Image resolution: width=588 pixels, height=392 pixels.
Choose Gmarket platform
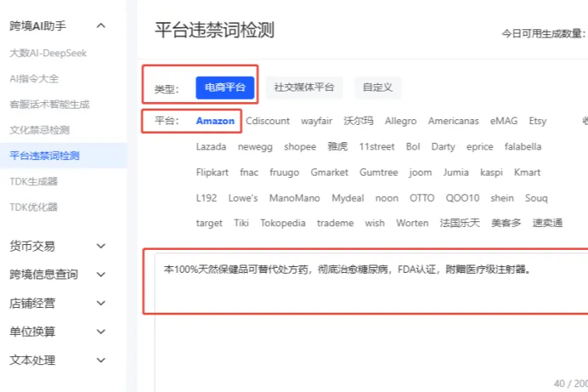(329, 172)
